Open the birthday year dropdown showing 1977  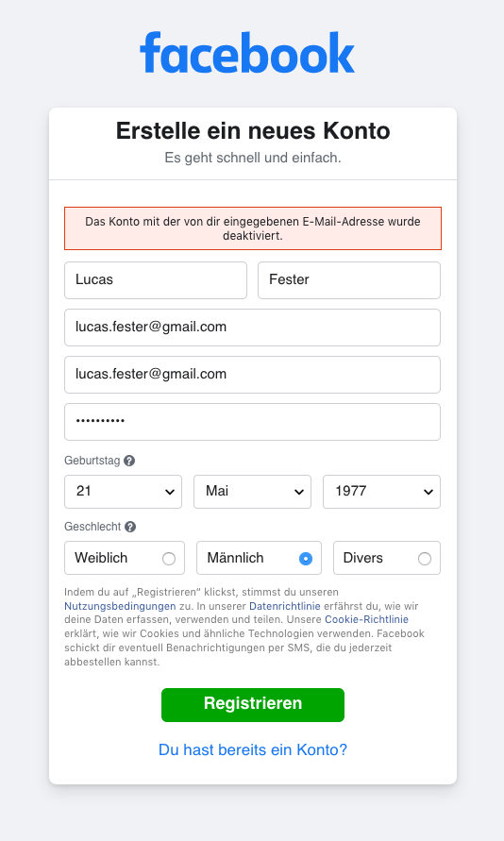pyautogui.click(x=381, y=492)
